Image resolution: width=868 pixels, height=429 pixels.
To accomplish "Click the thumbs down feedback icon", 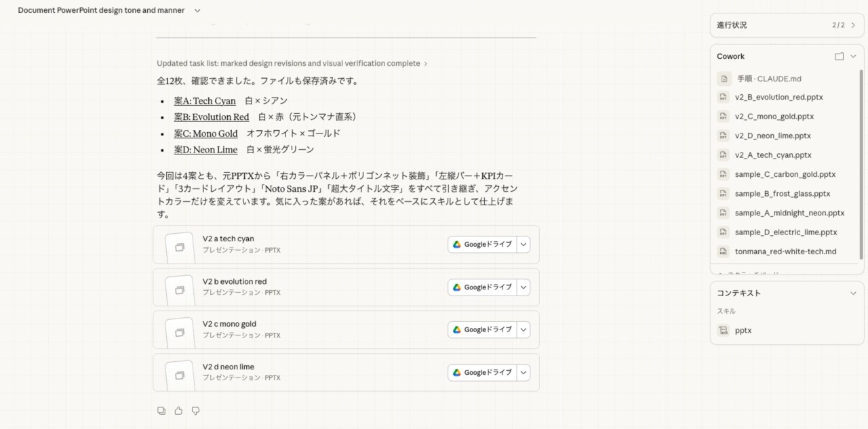I will click(195, 411).
